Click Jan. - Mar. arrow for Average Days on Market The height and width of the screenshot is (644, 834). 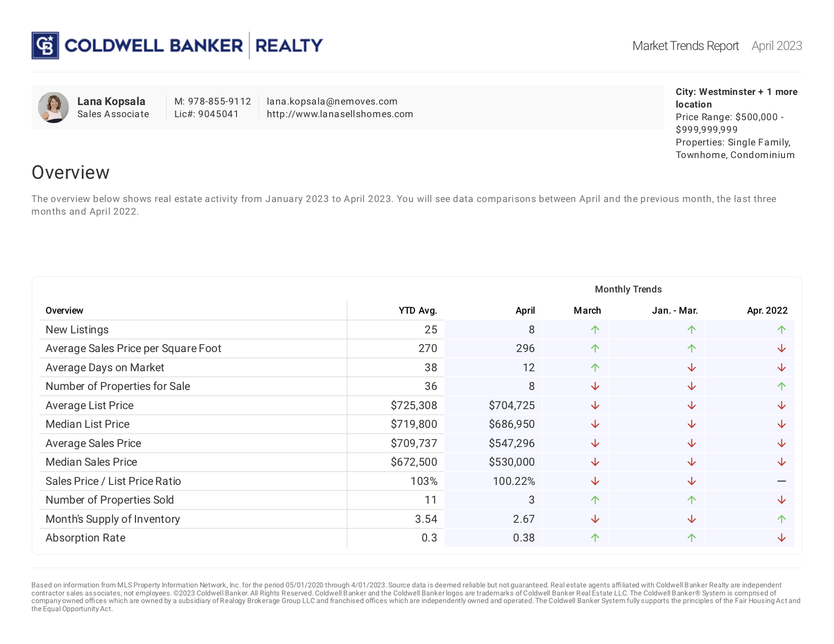(x=691, y=368)
